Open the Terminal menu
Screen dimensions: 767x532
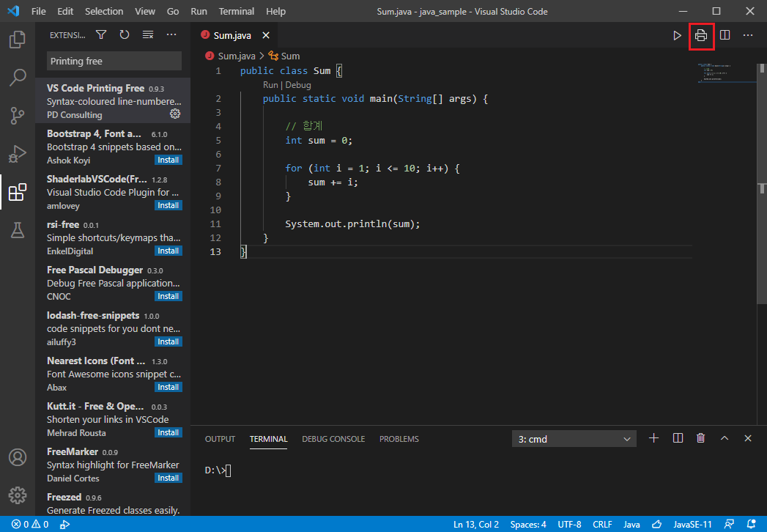pos(237,11)
